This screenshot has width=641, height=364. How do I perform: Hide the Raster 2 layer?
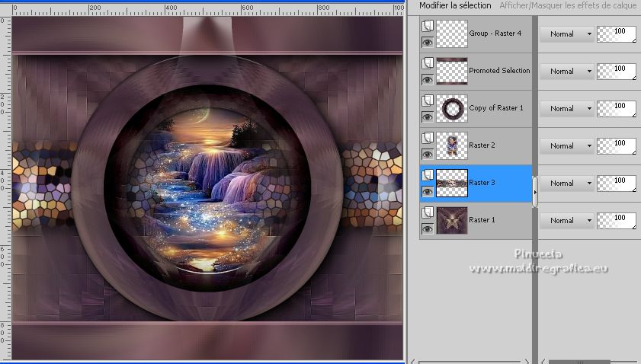[427, 154]
